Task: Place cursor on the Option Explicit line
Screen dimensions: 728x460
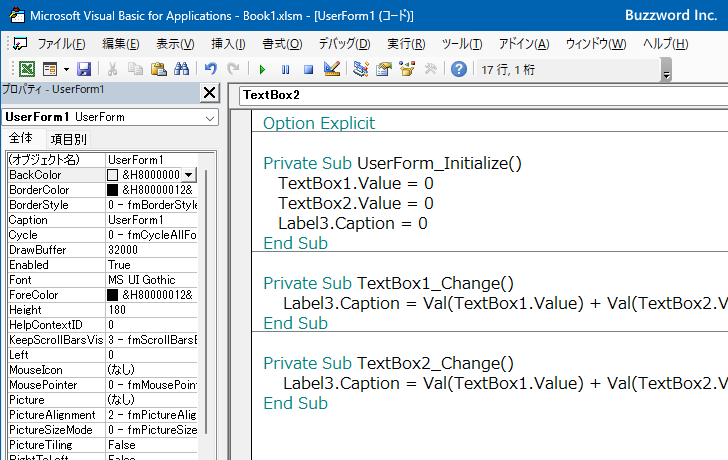Action: click(319, 123)
